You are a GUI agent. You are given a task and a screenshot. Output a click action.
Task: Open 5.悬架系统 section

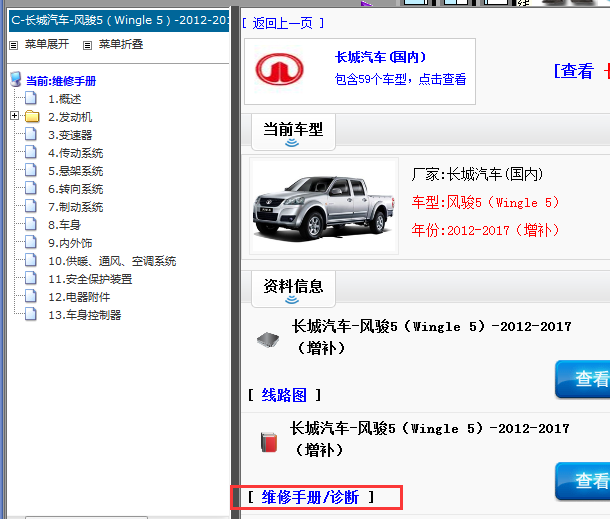click(x=75, y=171)
